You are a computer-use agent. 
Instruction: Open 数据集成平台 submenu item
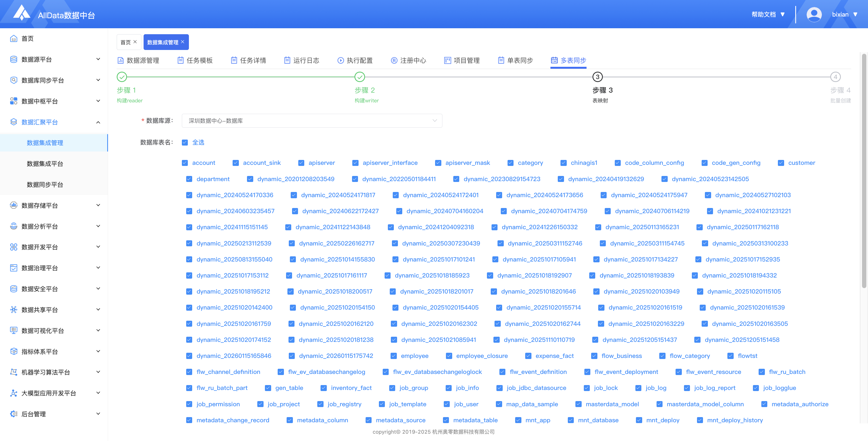pyautogui.click(x=45, y=164)
